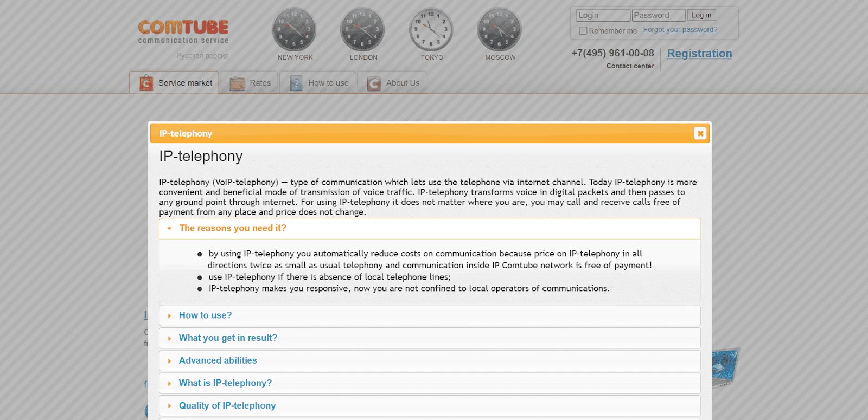The width and height of the screenshot is (868, 420).
Task: Click the Service market shopping bag icon
Action: 146,83
